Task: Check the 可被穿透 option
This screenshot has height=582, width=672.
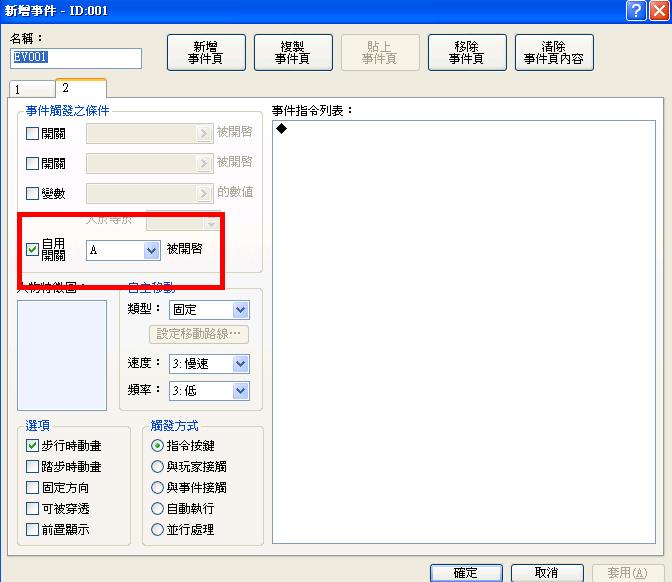Action: [33, 508]
